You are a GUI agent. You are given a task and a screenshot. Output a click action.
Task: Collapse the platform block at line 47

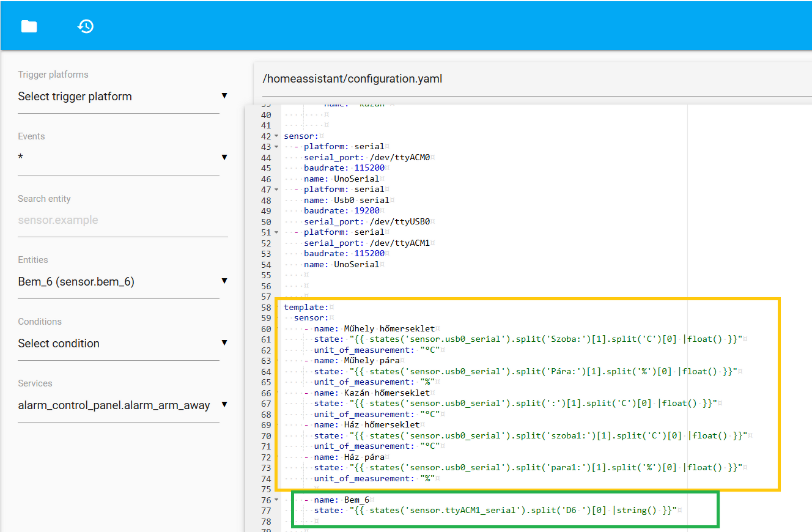[276, 190]
